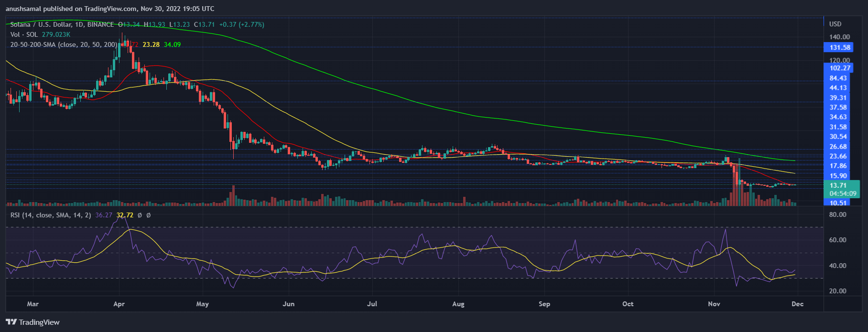Select the 20-50-200-SMA indicator legend
Image resolution: width=868 pixels, height=332 pixels.
(x=63, y=44)
